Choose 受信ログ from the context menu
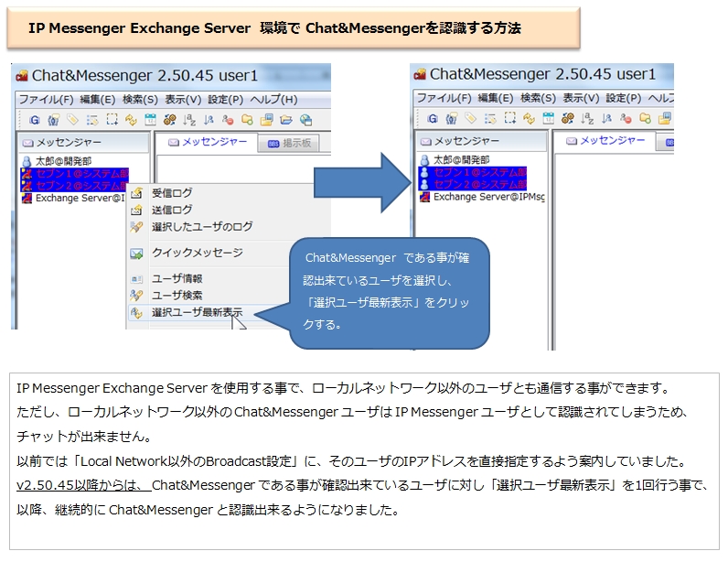Image resolution: width=728 pixels, height=562 pixels. pos(172,193)
